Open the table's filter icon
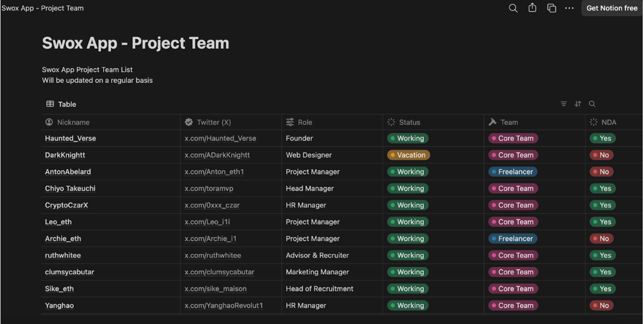Image resolution: width=644 pixels, height=324 pixels. click(x=563, y=103)
